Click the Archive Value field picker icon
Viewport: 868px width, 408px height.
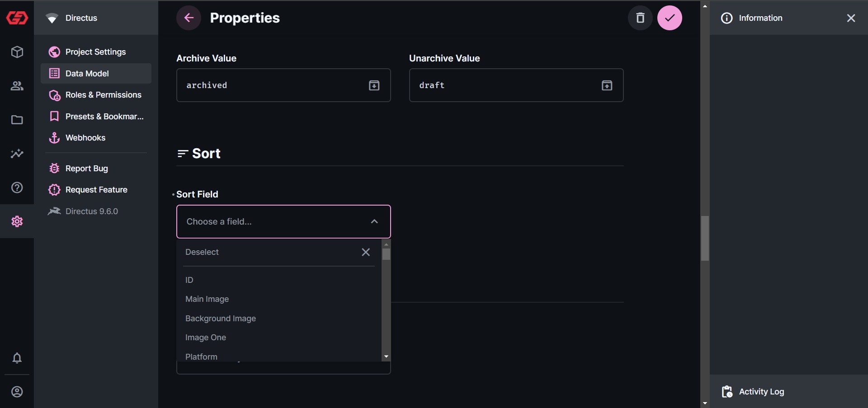coord(374,85)
